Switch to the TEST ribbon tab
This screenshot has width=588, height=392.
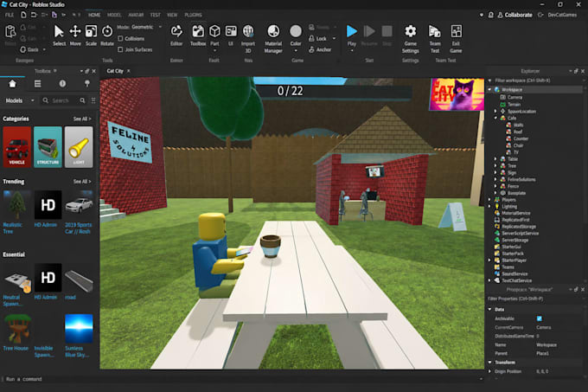pyautogui.click(x=156, y=15)
